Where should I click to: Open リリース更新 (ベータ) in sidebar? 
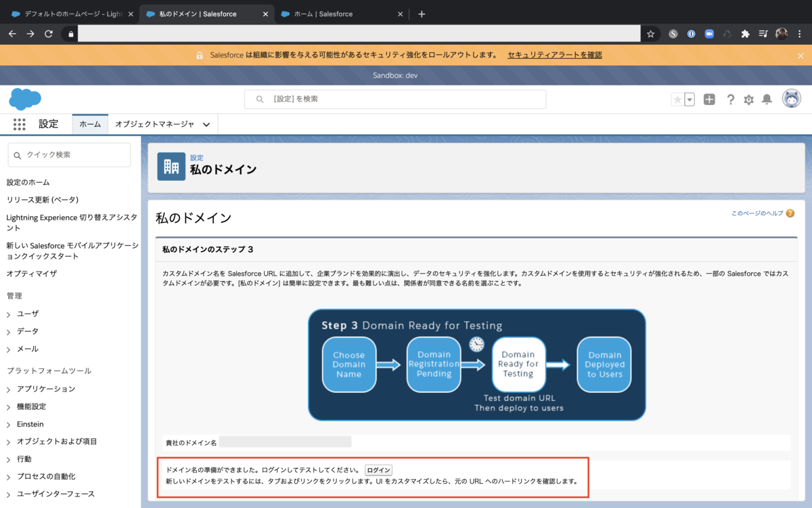pos(43,200)
